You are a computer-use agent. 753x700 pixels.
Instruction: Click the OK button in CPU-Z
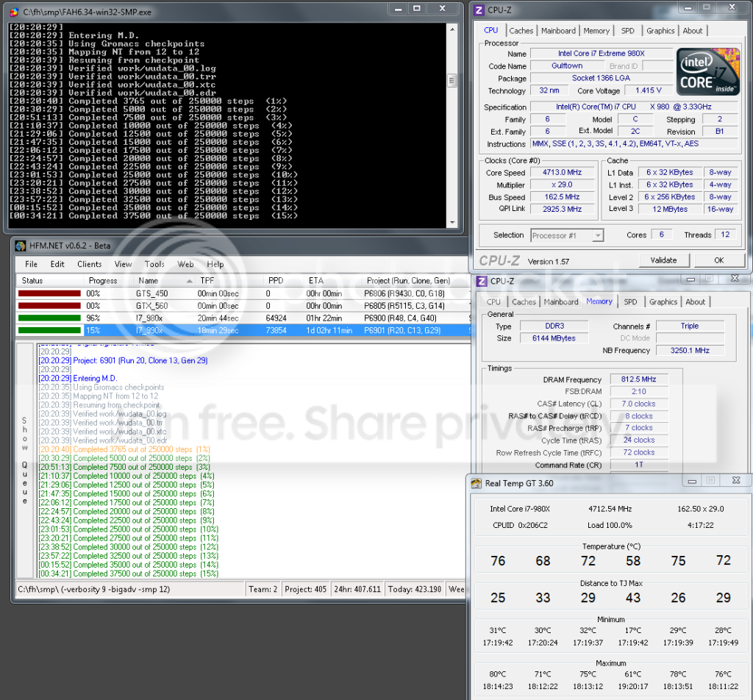tap(718, 260)
